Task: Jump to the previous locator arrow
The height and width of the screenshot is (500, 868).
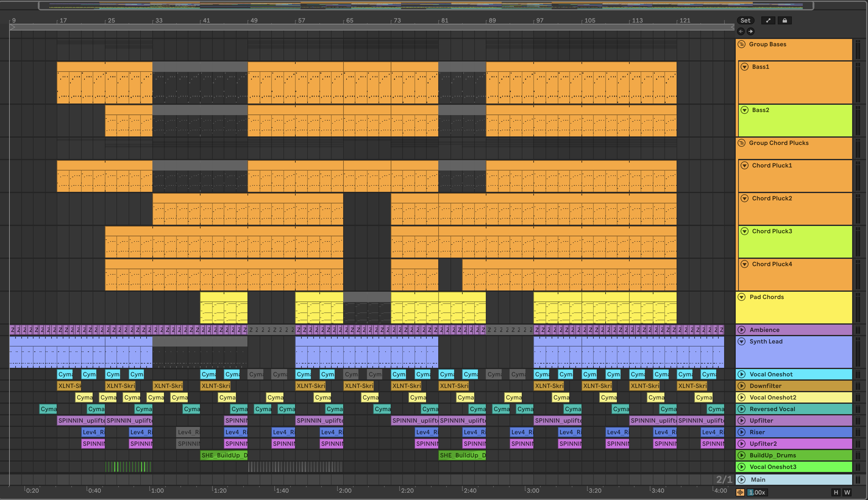Action: (x=741, y=32)
